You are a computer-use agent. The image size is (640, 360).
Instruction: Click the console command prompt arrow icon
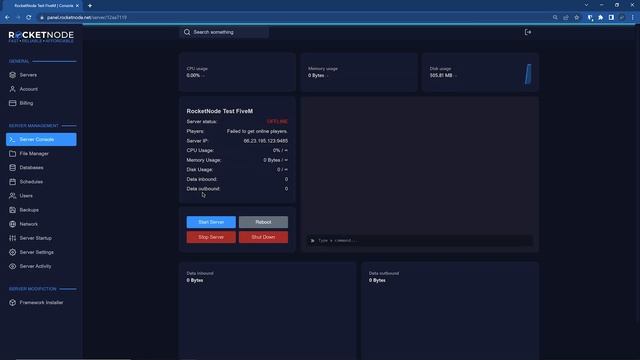tap(313, 240)
